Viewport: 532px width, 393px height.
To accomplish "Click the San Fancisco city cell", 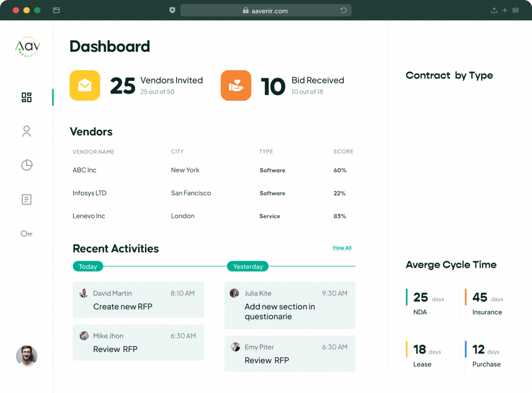I will point(191,193).
